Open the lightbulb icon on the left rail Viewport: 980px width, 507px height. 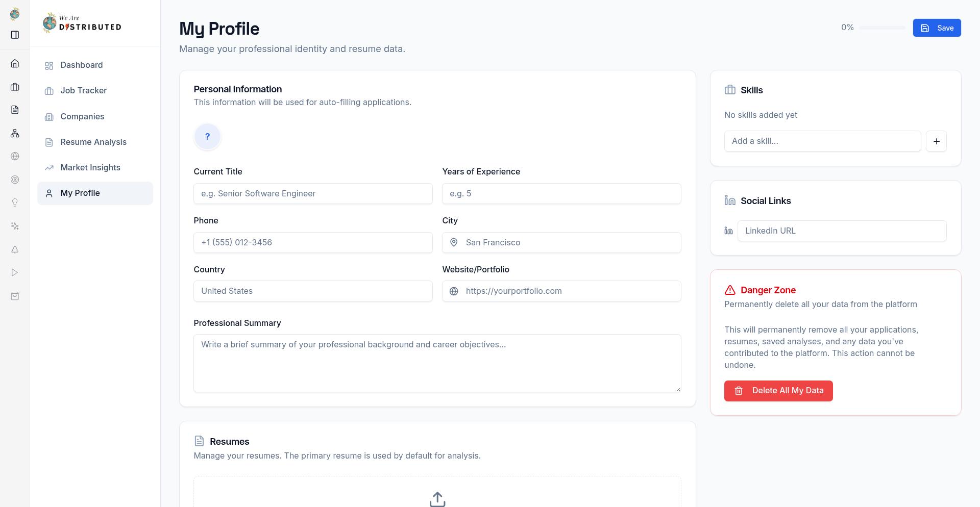pos(15,202)
